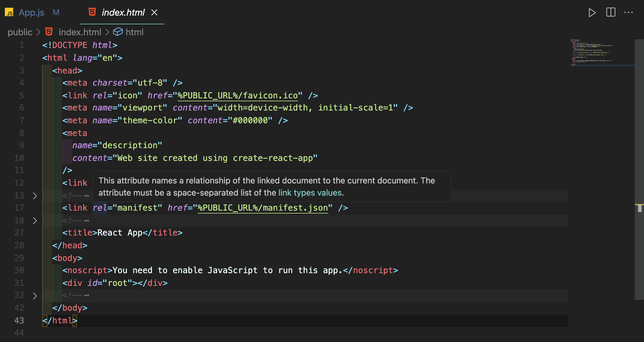Screen dimensions: 644x342
Task: Click the manifest.json href link
Action: 262,208
